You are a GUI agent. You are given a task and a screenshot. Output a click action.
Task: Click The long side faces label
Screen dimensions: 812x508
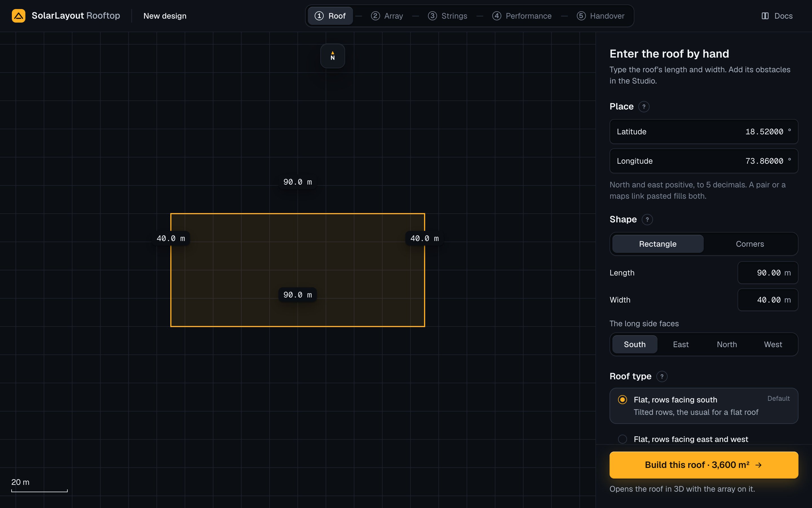pyautogui.click(x=644, y=323)
